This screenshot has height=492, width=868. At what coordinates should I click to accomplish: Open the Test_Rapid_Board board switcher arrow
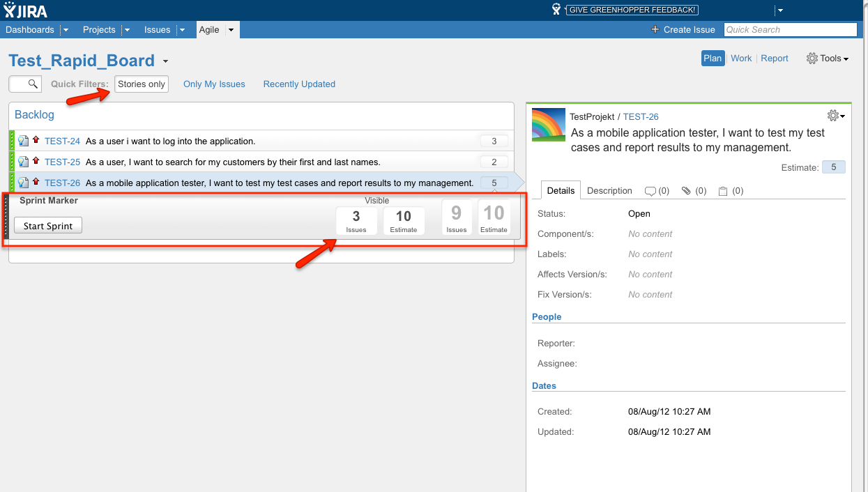pos(165,61)
